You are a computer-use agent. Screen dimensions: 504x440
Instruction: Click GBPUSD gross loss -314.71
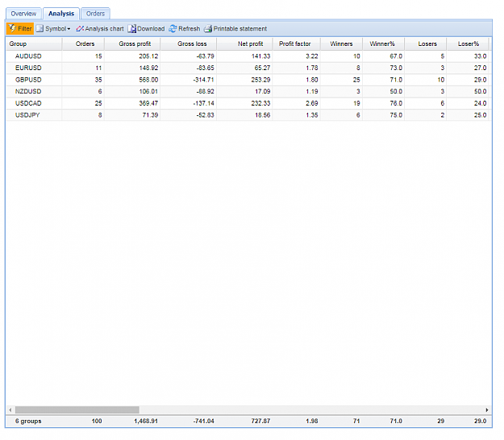pos(204,80)
